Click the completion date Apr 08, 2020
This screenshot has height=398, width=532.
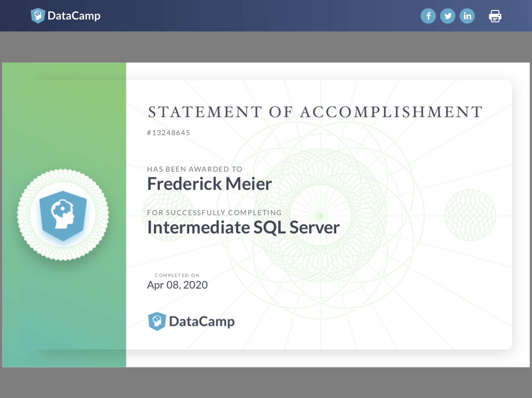point(177,285)
